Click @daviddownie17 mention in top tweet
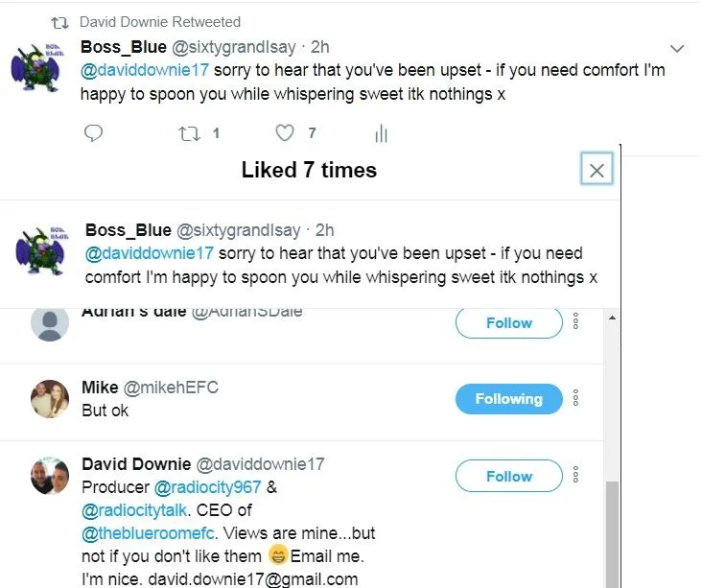Image resolution: width=702 pixels, height=588 pixels. (x=144, y=71)
